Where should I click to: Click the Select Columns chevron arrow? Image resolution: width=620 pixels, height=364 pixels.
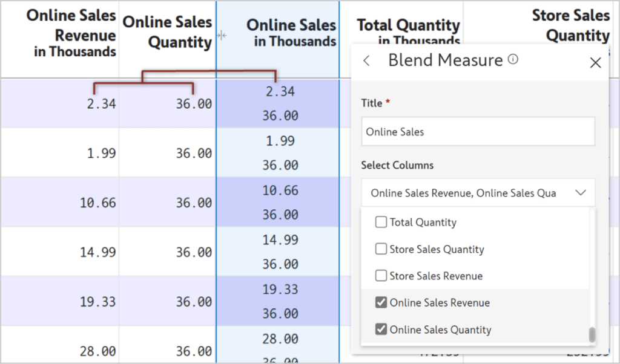coord(581,192)
